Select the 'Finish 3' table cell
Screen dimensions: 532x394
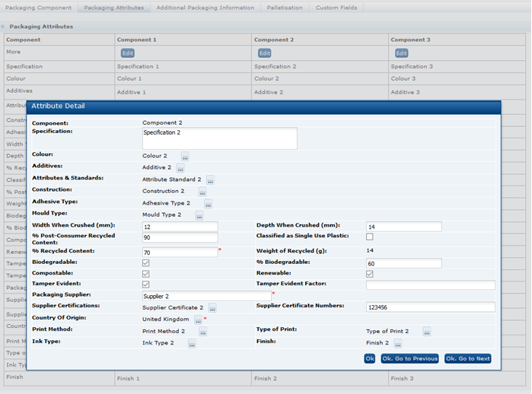tap(457, 378)
